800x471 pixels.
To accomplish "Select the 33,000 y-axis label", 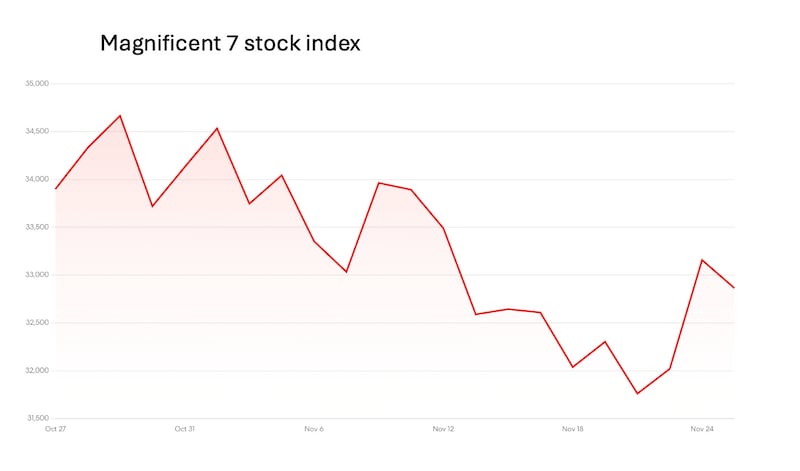I will pyautogui.click(x=37, y=275).
